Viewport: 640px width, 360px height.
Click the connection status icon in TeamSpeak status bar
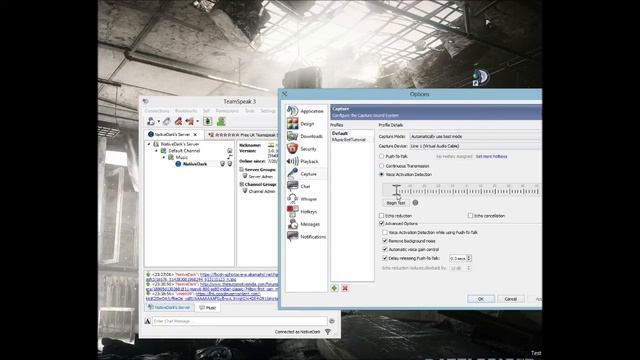point(328,332)
